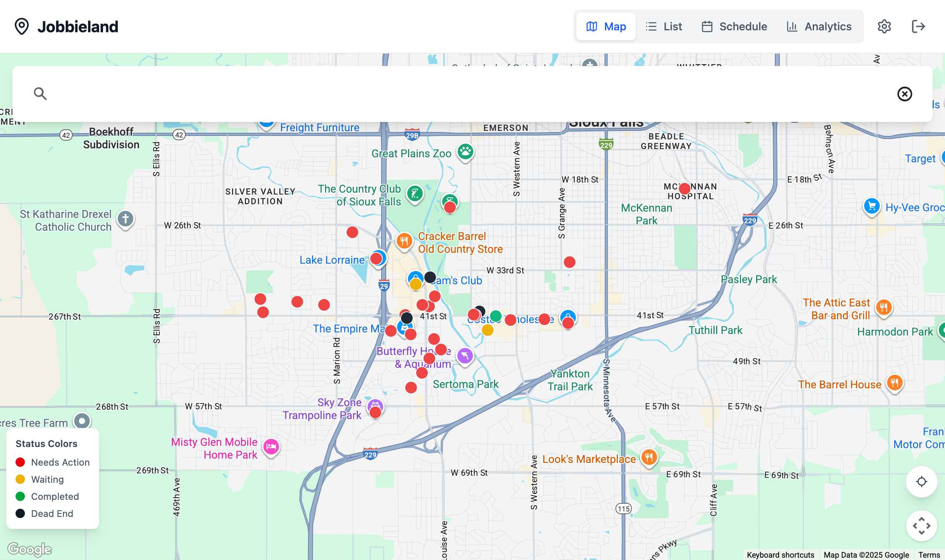Click the green completed job marker
The image size is (945, 560).
495,316
